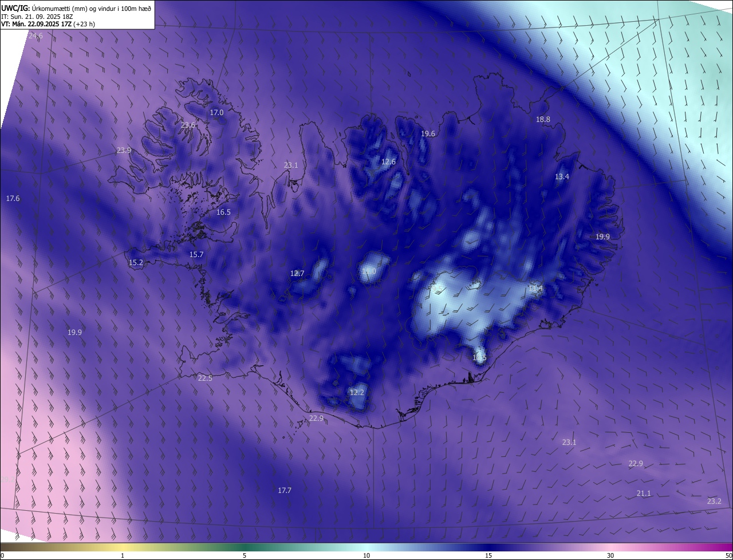
Task: Click the "18.8" value label
Action: tap(543, 120)
